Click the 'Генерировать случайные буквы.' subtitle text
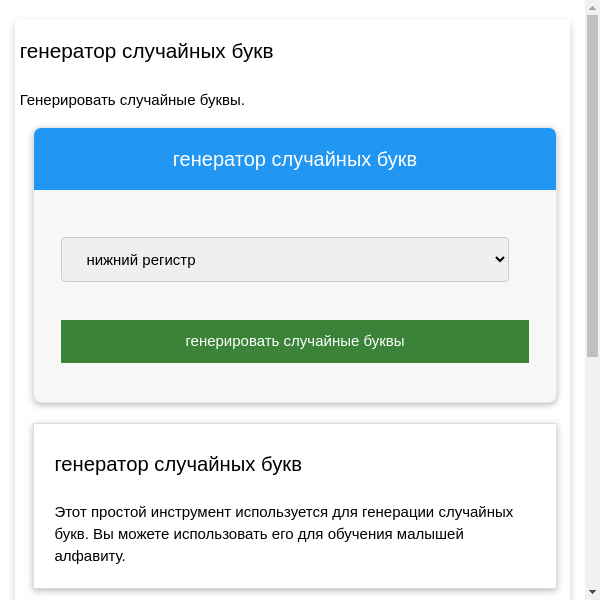600x600 pixels. tap(132, 99)
